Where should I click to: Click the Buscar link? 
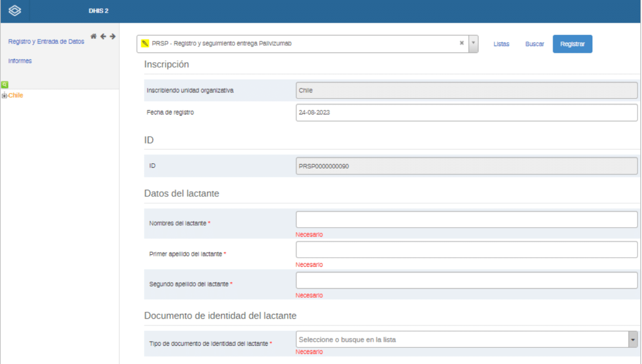(x=534, y=44)
